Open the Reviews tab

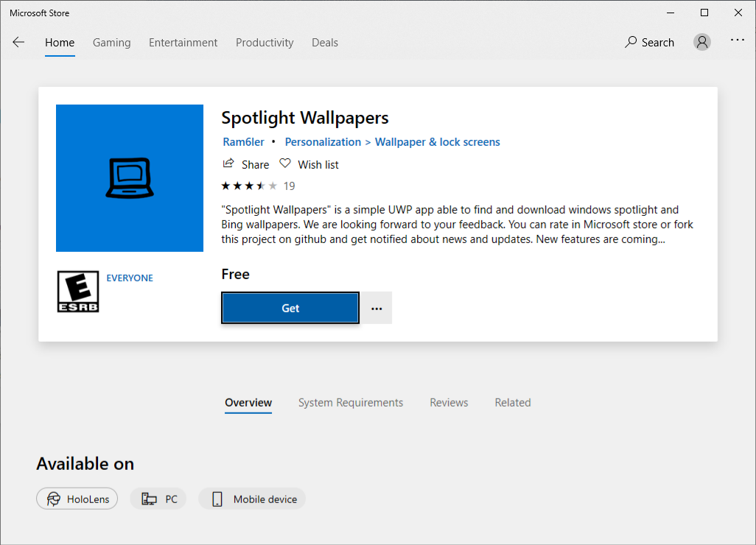[x=449, y=403]
